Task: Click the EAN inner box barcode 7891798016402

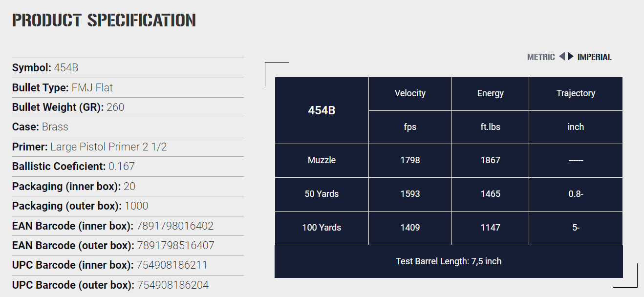Action: 175,226
